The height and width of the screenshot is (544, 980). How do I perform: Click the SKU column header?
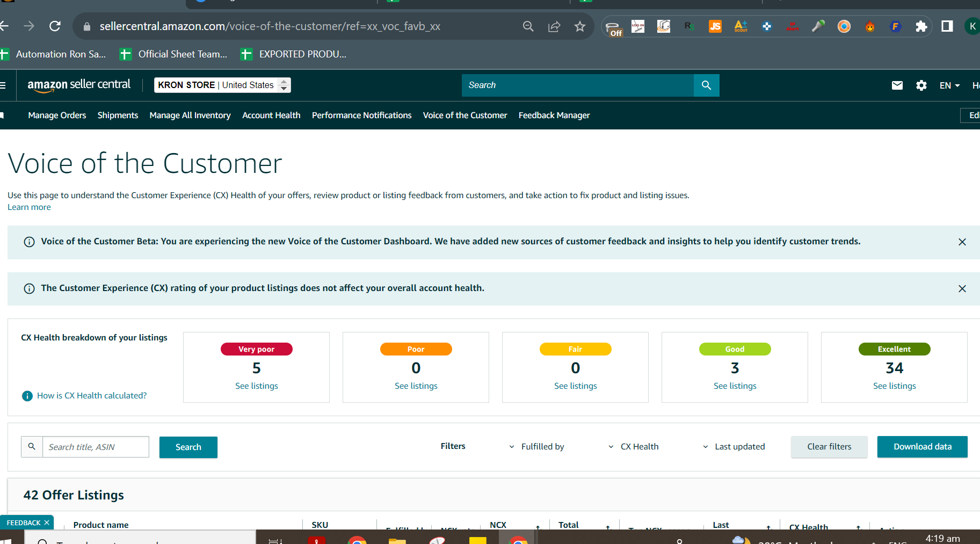[x=320, y=525]
